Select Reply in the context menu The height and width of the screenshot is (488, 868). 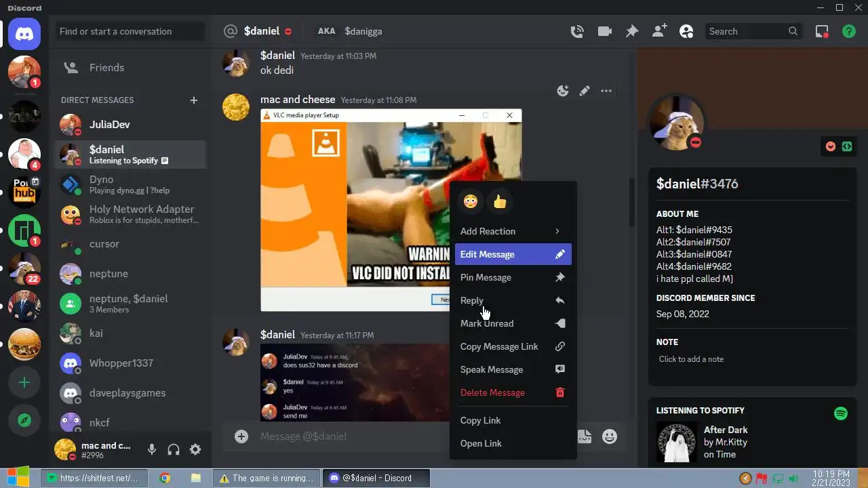[513, 300]
